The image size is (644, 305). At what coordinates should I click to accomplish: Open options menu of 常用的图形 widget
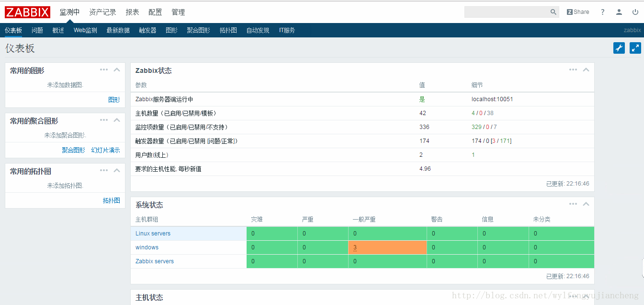tap(104, 70)
